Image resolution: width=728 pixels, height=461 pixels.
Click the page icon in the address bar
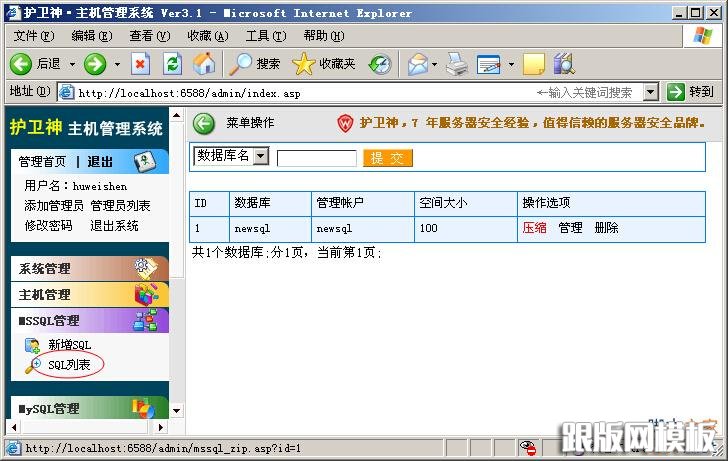pyautogui.click(x=67, y=92)
